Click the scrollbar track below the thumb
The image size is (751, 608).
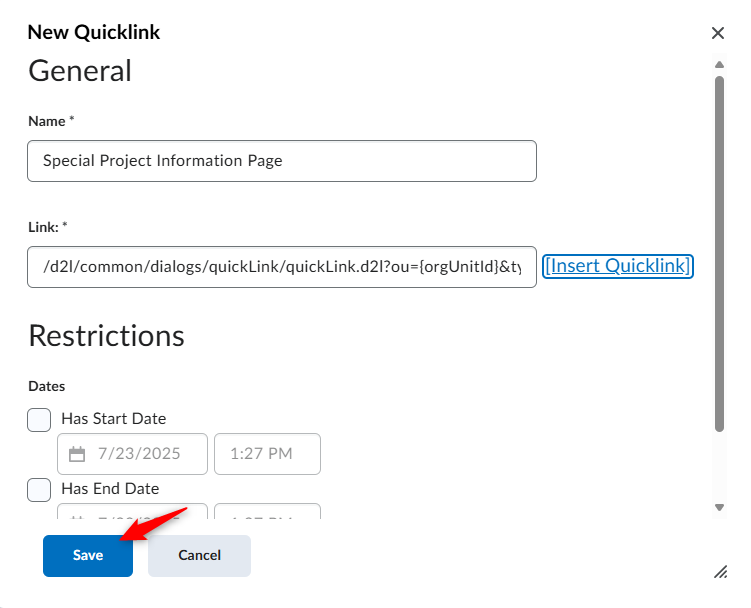(719, 467)
